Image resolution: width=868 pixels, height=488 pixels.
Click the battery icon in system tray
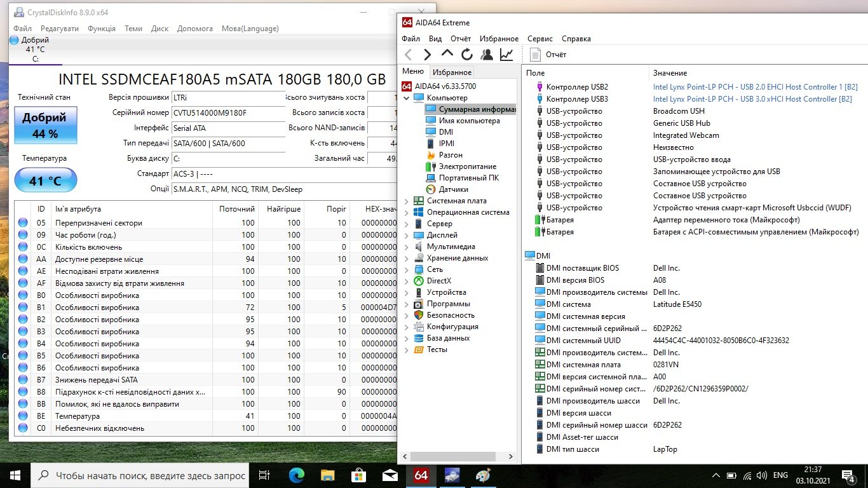coord(732,475)
